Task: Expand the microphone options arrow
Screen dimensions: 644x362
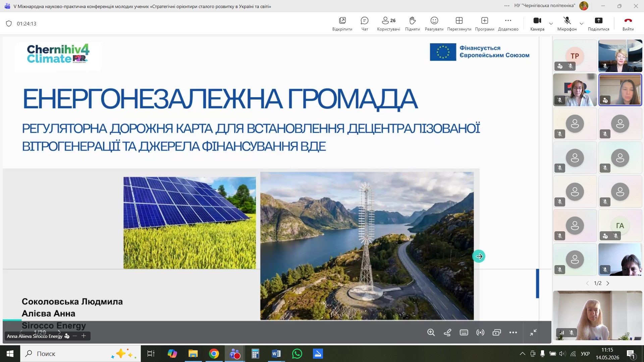Action: click(582, 23)
